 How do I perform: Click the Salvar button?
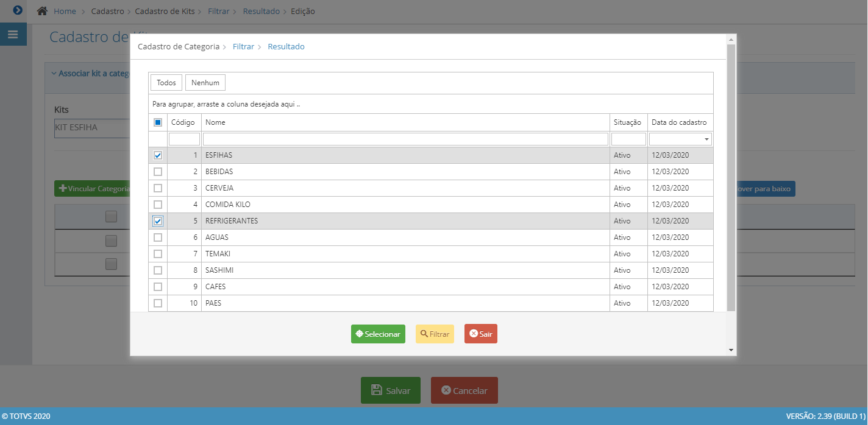coord(391,390)
